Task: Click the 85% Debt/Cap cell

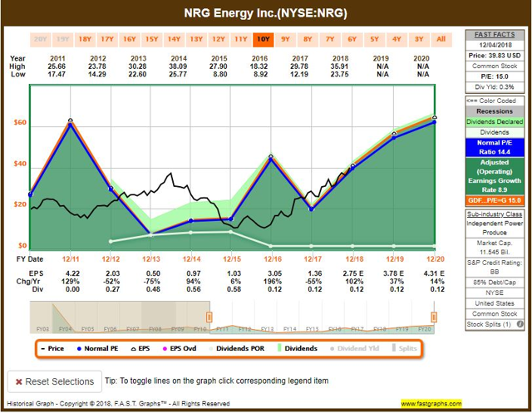Action: (x=495, y=283)
